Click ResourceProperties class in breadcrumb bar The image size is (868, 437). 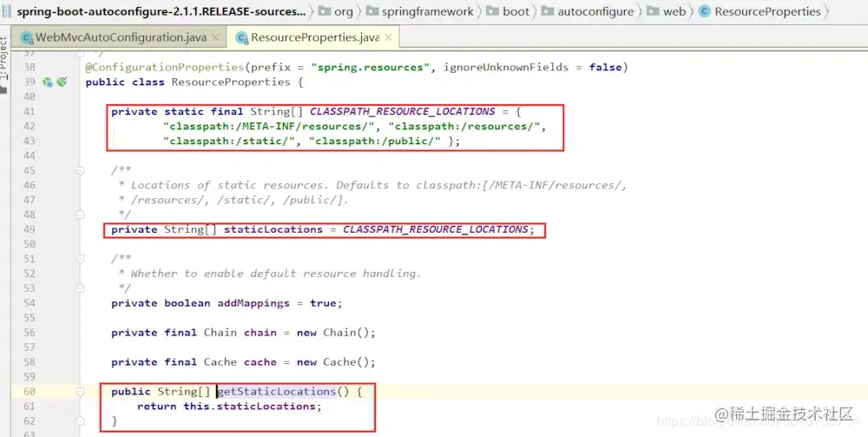(x=759, y=11)
